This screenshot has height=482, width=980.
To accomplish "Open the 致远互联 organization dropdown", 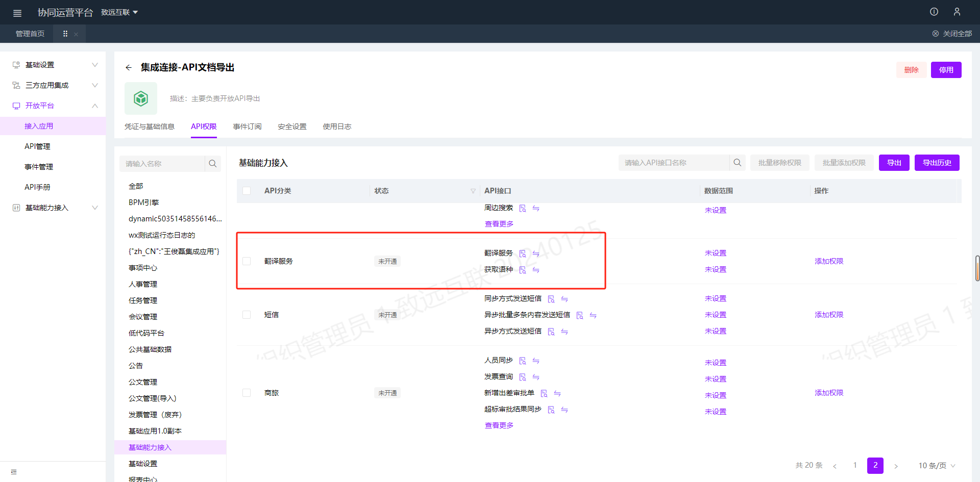I will coord(119,12).
